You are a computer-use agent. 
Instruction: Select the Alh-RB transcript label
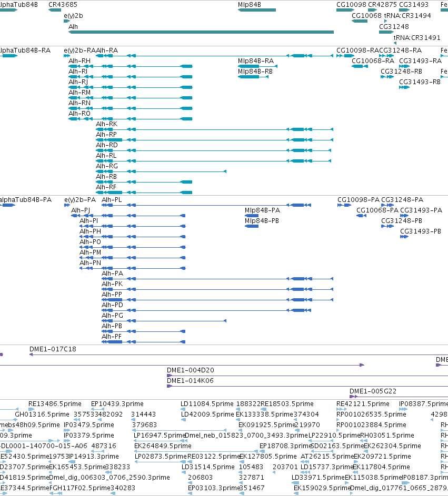tap(106, 177)
